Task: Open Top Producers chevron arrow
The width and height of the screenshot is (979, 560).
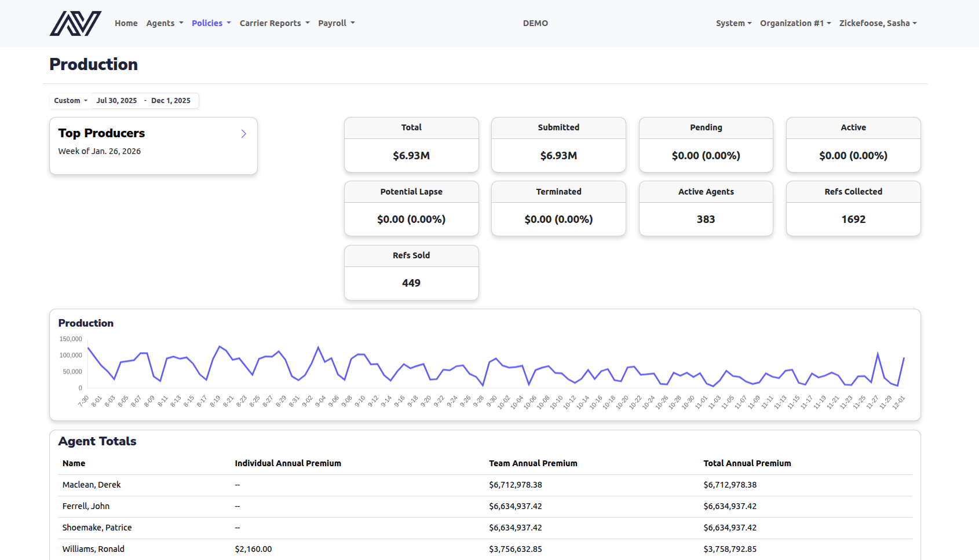Action: [244, 134]
